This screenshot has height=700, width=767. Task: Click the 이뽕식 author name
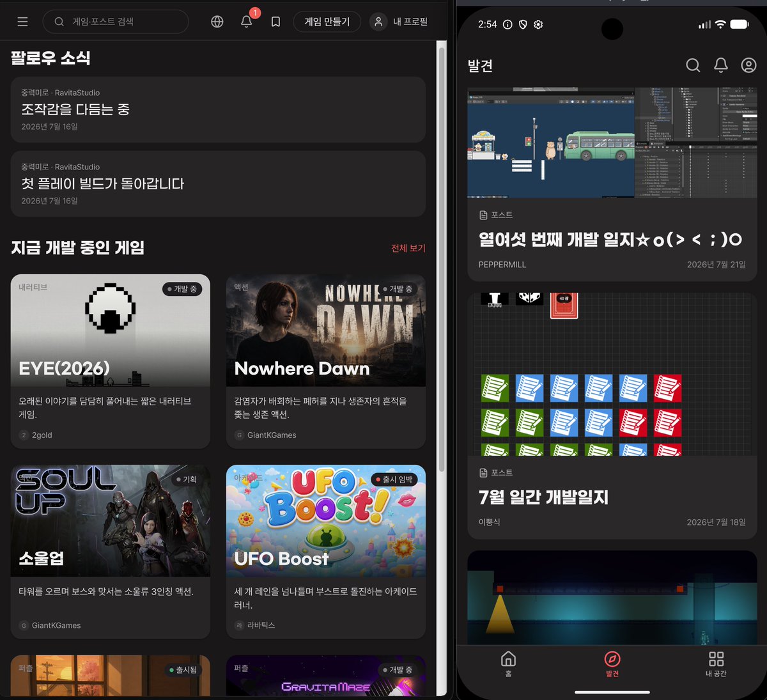(489, 522)
